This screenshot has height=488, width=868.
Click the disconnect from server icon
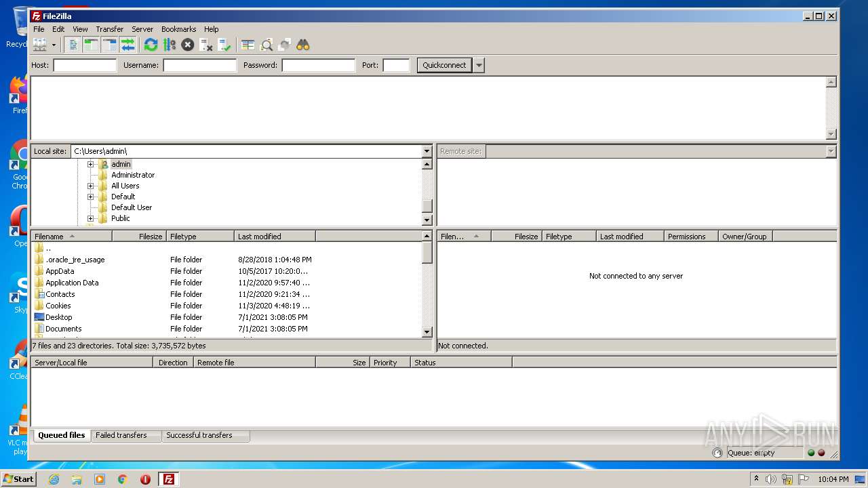[206, 45]
